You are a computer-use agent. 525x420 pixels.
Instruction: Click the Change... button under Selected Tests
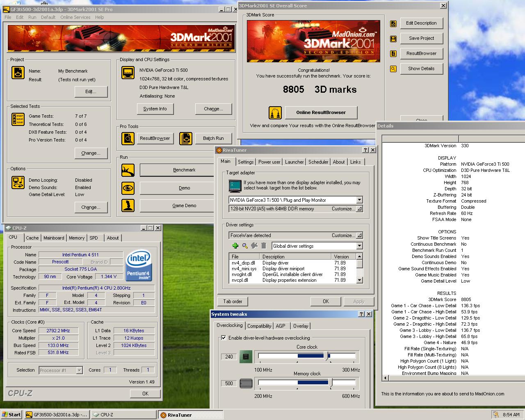tap(91, 153)
